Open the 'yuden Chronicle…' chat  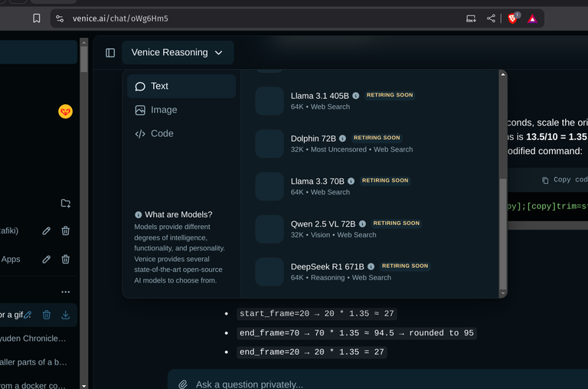pyautogui.click(x=33, y=338)
